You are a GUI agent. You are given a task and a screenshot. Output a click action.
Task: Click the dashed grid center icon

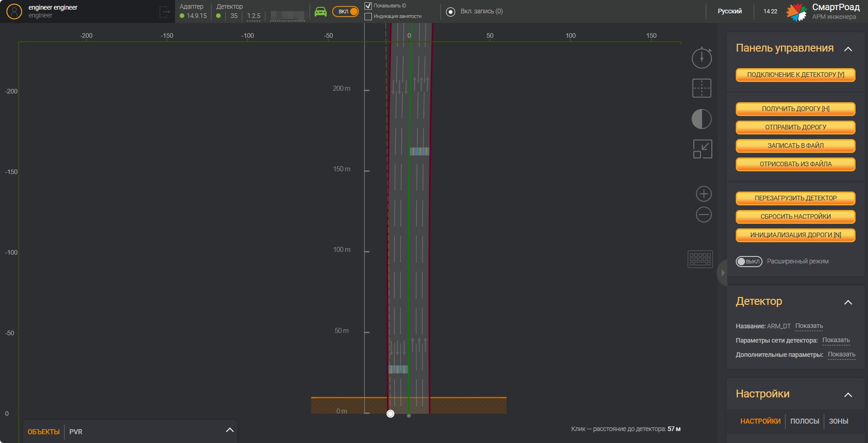point(701,88)
